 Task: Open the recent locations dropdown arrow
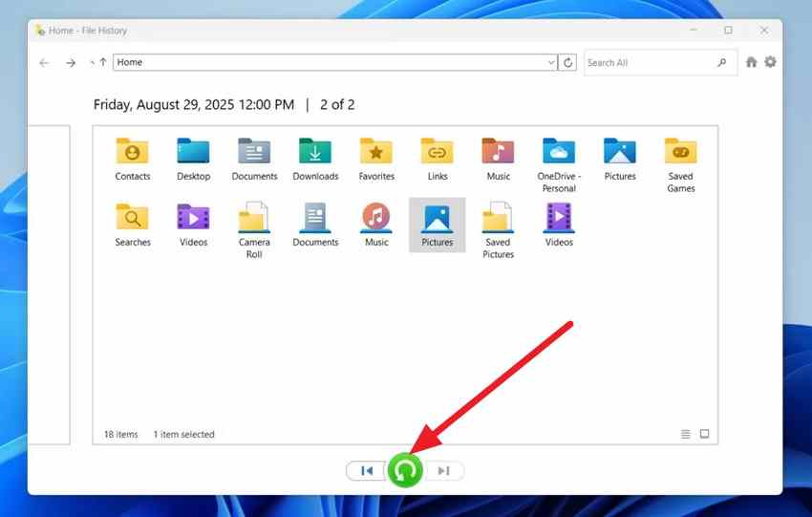pyautogui.click(x=92, y=63)
